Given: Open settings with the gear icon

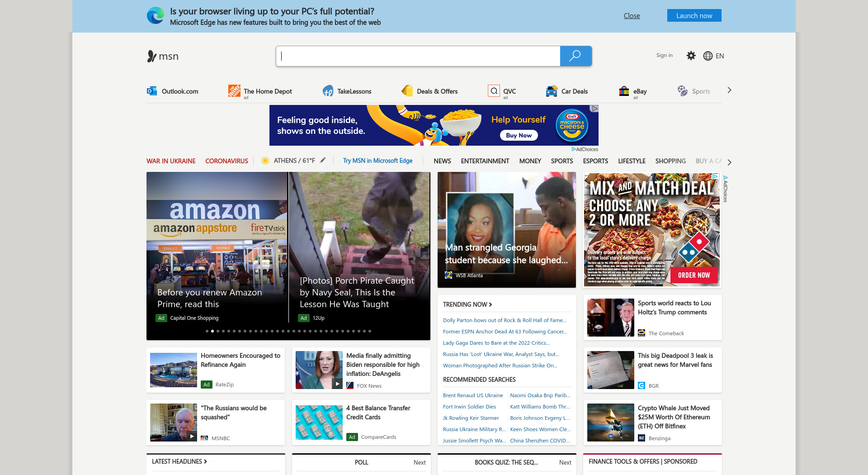Looking at the screenshot, I should click(x=691, y=56).
